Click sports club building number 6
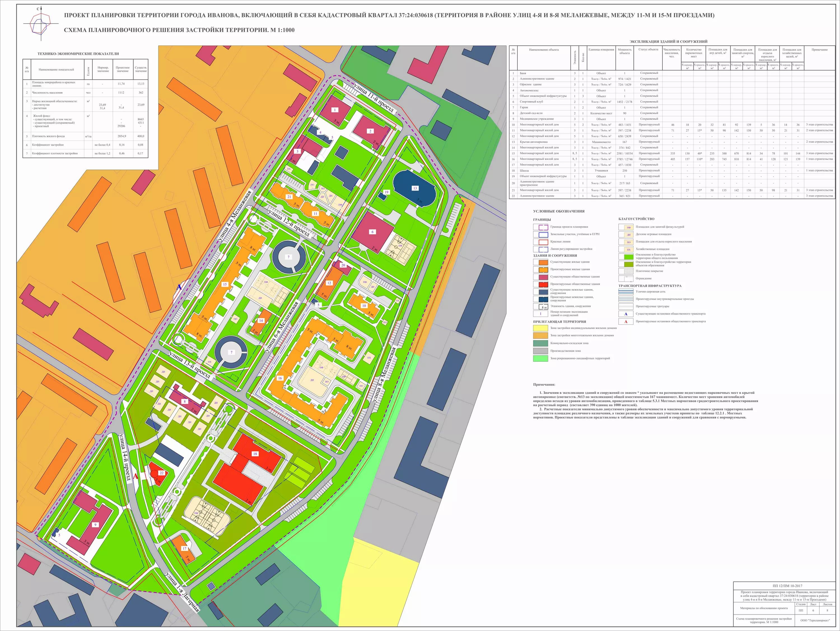Screen dimensions: 840x631 372,232
